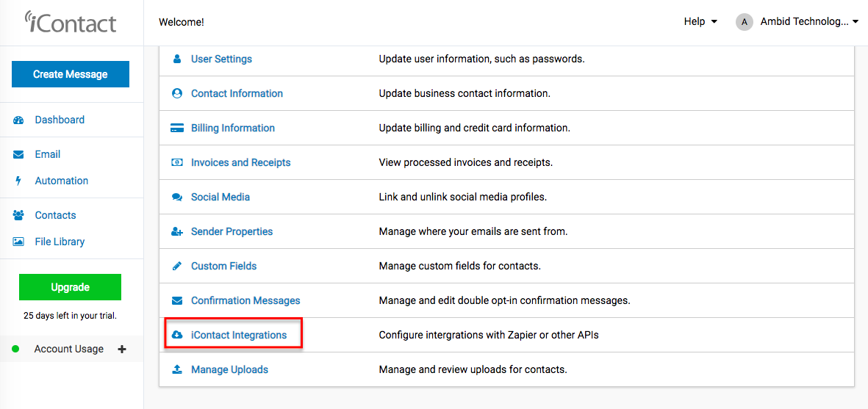The image size is (868, 409).
Task: Click text "Manage where your emails are sent from."
Action: click(x=473, y=231)
